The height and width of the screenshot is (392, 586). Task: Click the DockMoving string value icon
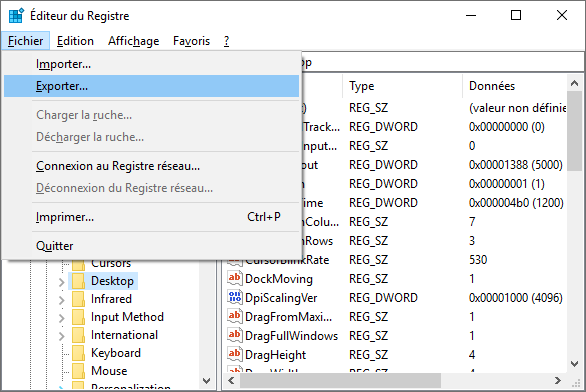coord(235,278)
